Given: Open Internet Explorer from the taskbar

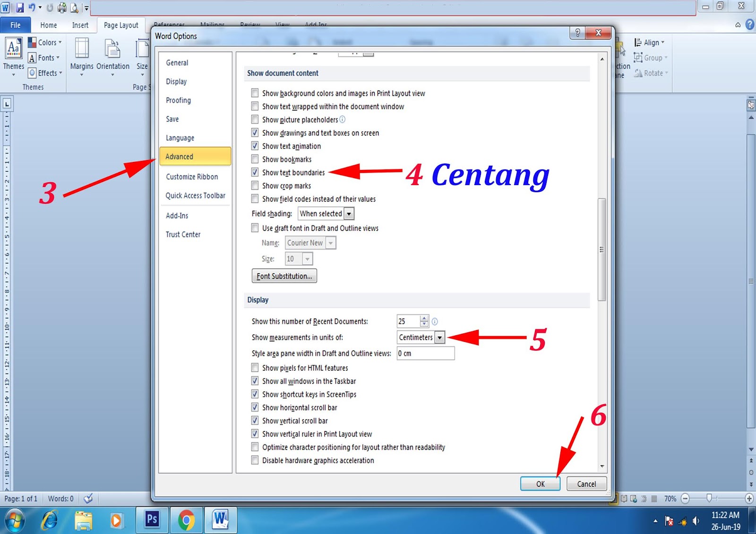Looking at the screenshot, I should point(50,520).
